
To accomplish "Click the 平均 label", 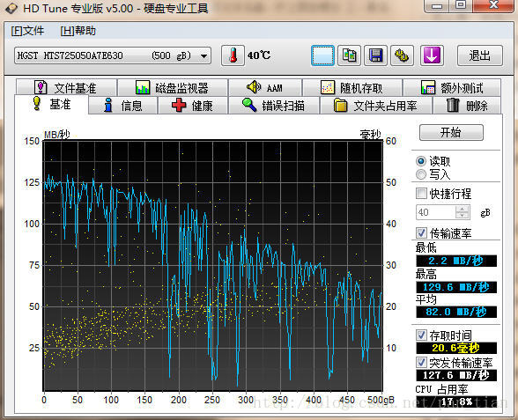I will click(x=426, y=299).
